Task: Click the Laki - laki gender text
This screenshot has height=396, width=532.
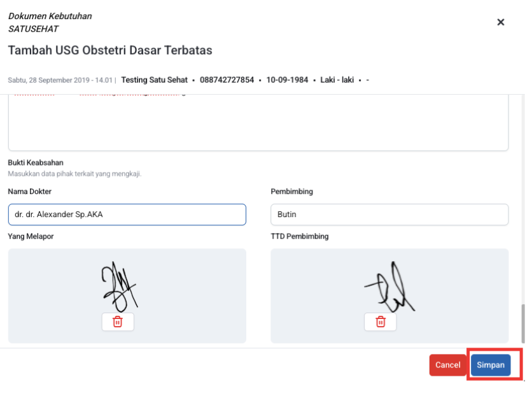Action: point(337,80)
